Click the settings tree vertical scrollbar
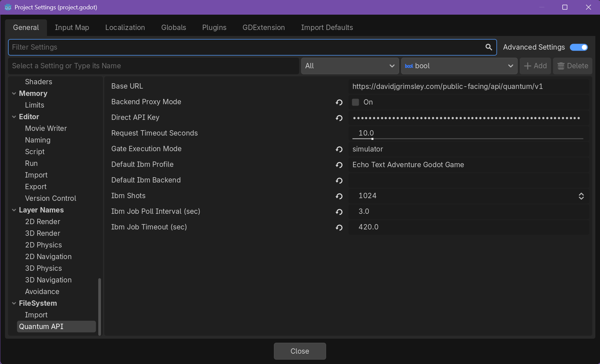This screenshot has height=364, width=600. pyautogui.click(x=100, y=306)
